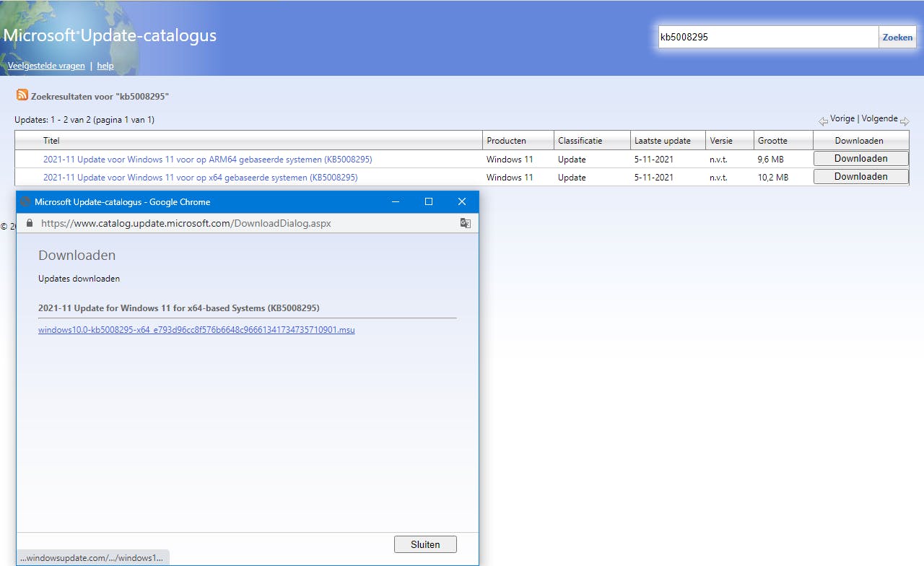Click 'Update' classification cell in x64 row
Viewport: 924px width, 566px height.
coord(572,178)
